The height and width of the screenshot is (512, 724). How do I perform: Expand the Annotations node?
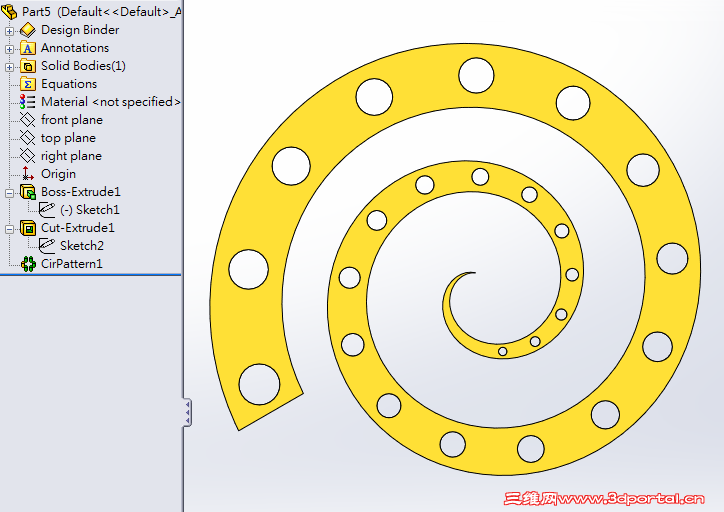click(9, 49)
